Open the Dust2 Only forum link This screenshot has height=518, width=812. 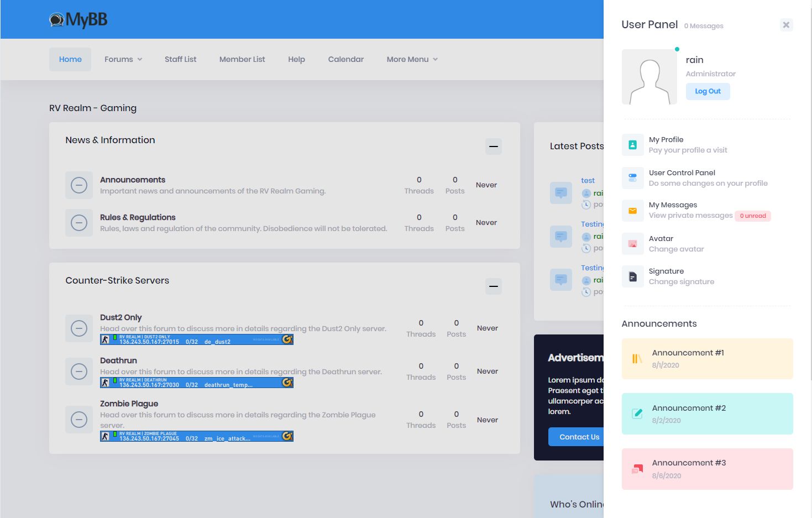[121, 317]
